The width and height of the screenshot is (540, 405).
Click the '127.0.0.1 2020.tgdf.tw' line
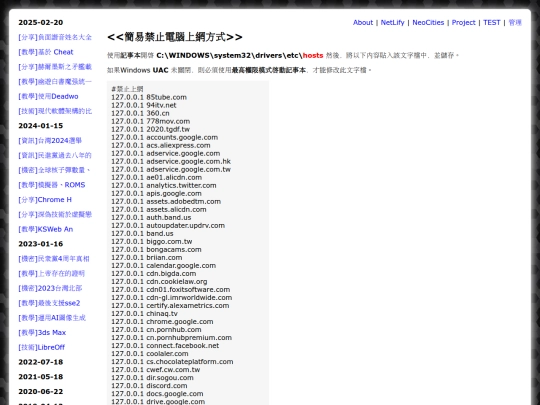coord(150,129)
